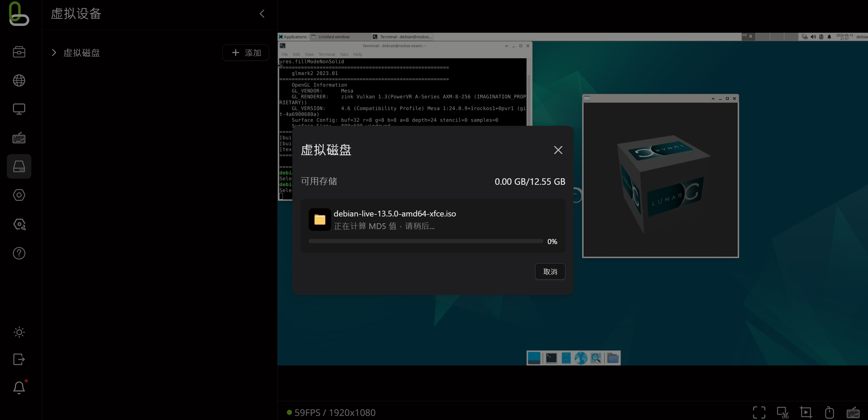Image resolution: width=868 pixels, height=420 pixels.
Task: Click the folder icon beside the ISO file
Action: click(x=320, y=220)
